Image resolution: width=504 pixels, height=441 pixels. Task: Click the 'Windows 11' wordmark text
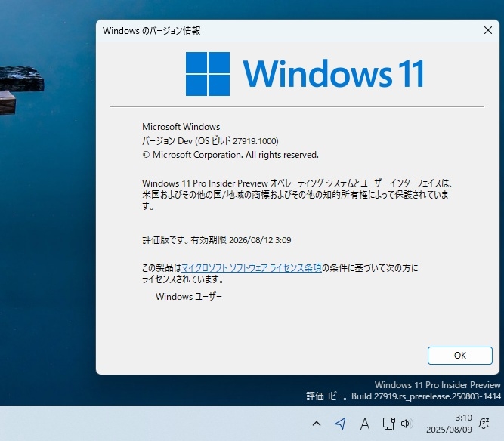click(x=333, y=74)
